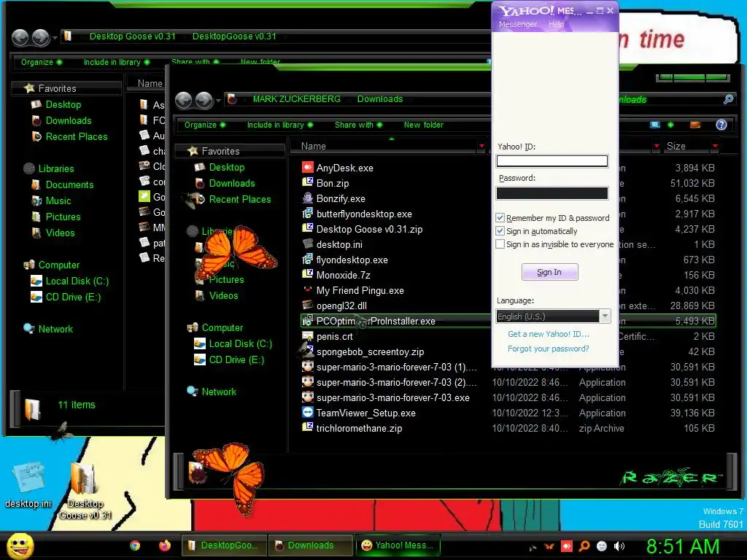747x560 pixels.
Task: Open Include in library dropdown in Downloads
Action: pos(279,125)
